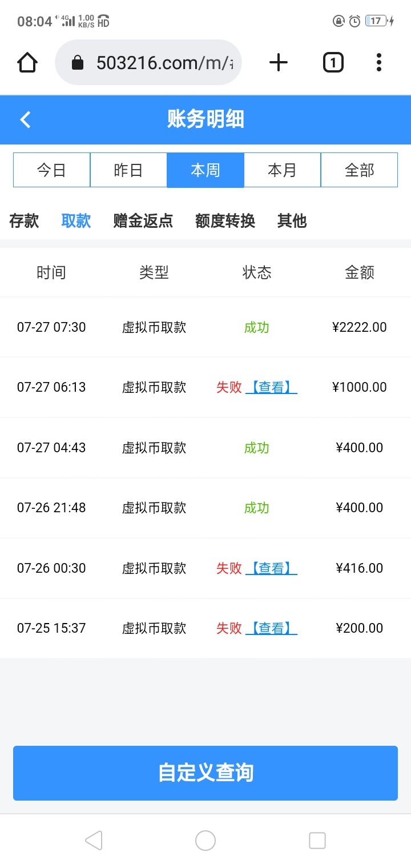View failed ¥416.00 withdrawal details

coord(271,568)
